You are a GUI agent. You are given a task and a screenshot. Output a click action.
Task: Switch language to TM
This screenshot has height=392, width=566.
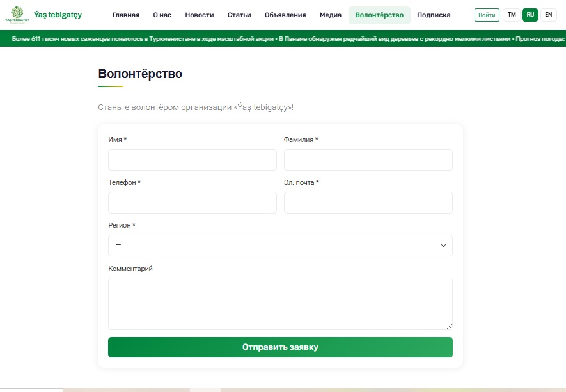tap(512, 15)
